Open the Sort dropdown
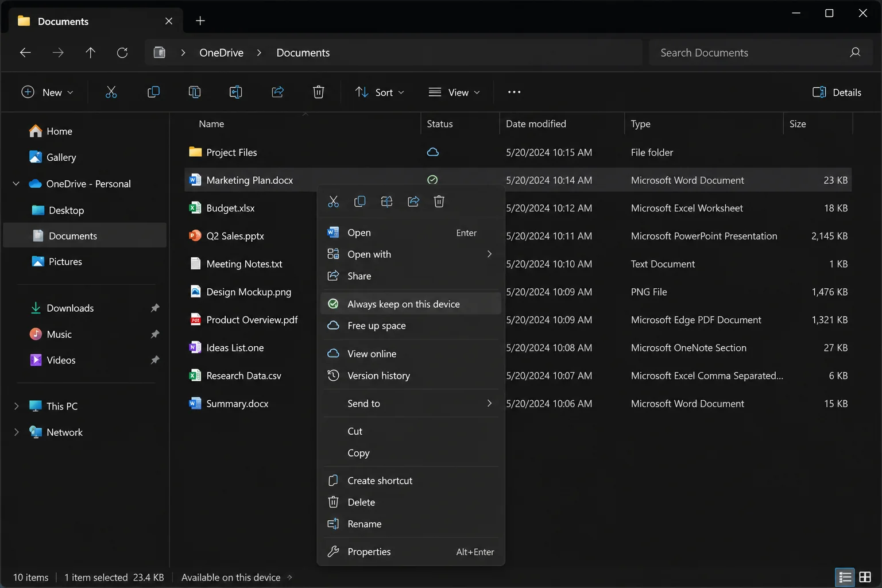This screenshot has width=882, height=588. tap(380, 92)
